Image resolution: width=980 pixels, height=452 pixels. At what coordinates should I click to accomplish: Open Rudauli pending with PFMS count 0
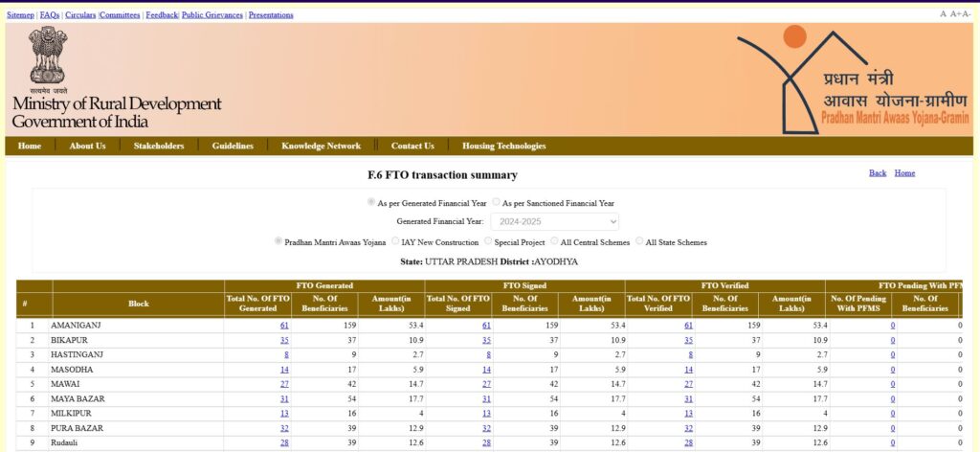tap(893, 442)
